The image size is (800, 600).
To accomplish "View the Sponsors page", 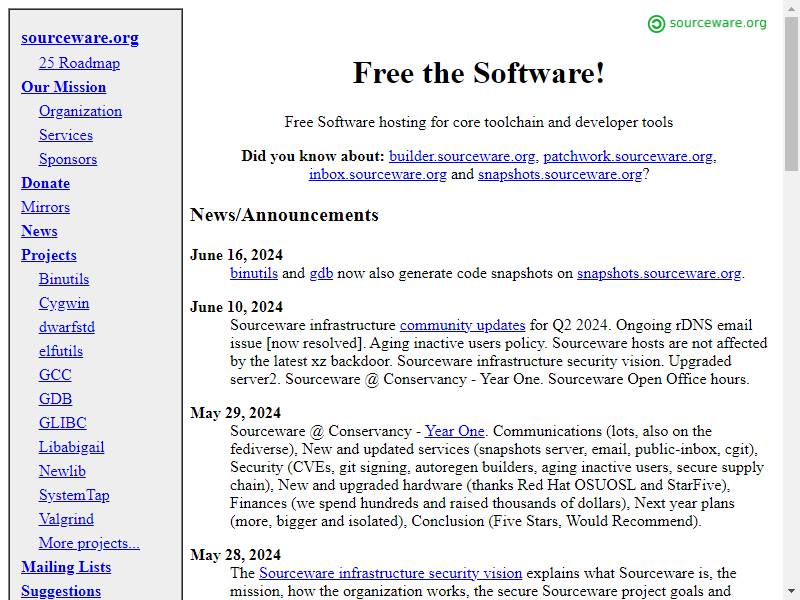I will tap(68, 159).
